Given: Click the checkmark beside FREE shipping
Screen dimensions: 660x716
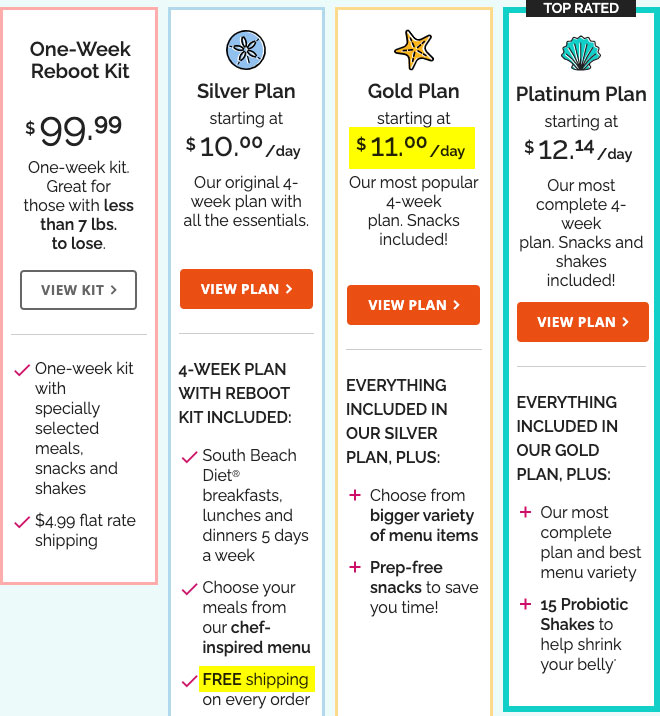Looking at the screenshot, I should (190, 681).
